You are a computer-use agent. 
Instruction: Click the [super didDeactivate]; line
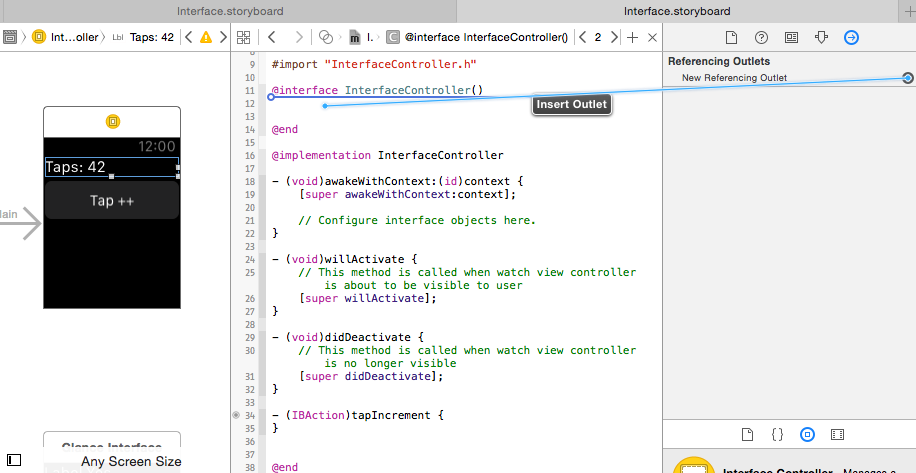tap(370, 377)
